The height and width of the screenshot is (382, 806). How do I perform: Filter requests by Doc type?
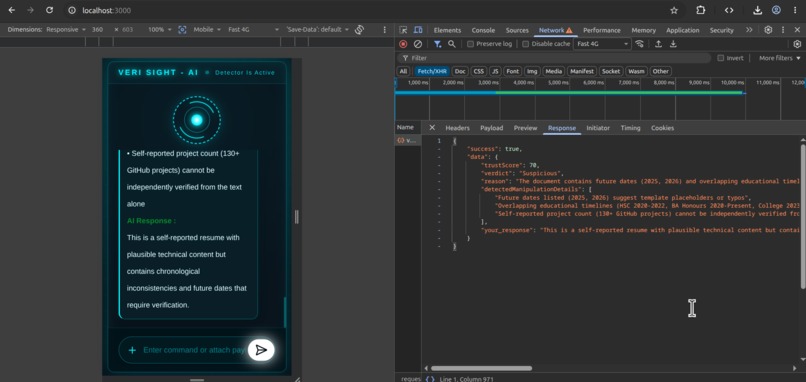click(460, 71)
